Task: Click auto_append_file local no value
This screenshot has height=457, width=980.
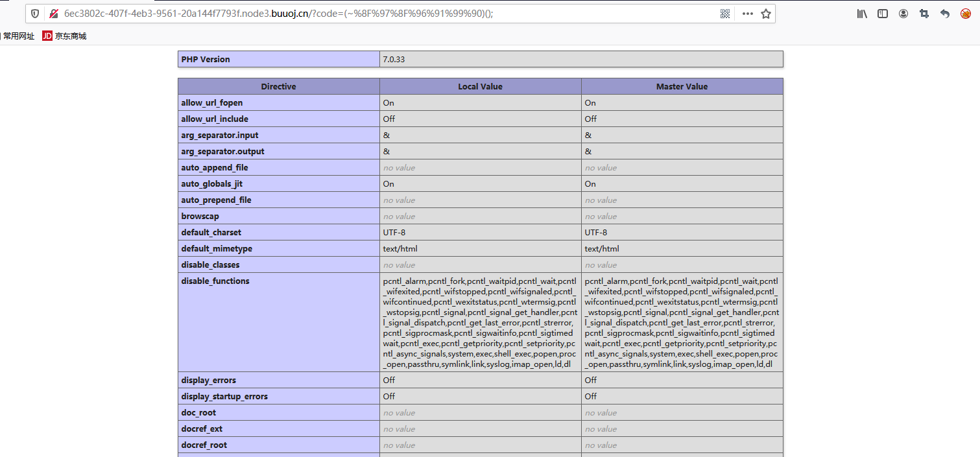Action: coord(399,167)
